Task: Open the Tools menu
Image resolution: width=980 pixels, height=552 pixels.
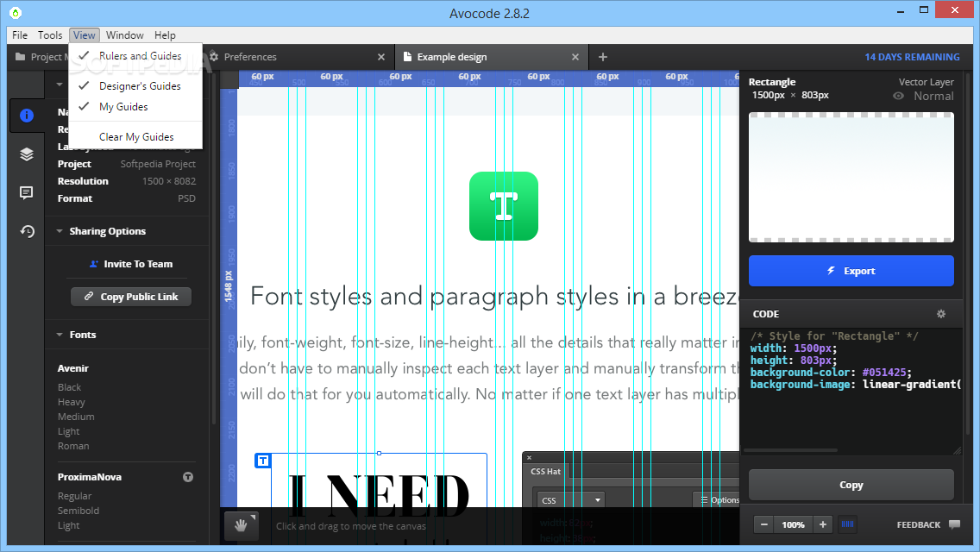Action: tap(50, 35)
